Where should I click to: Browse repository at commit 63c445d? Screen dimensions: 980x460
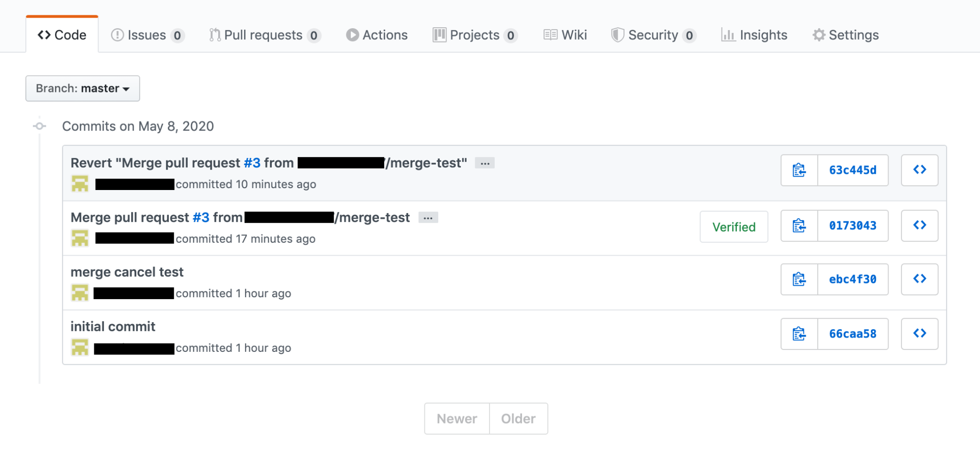coord(919,170)
